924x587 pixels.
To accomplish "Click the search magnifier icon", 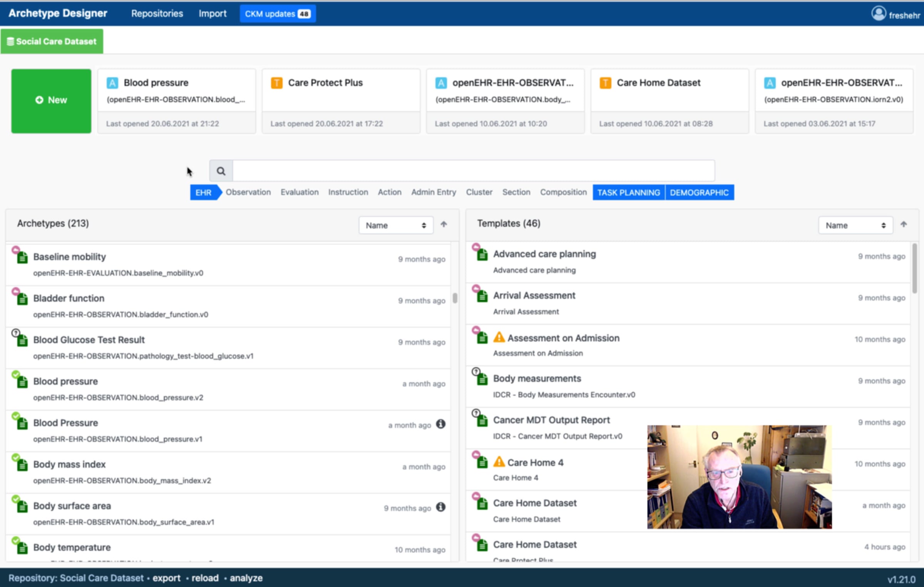I will (221, 171).
